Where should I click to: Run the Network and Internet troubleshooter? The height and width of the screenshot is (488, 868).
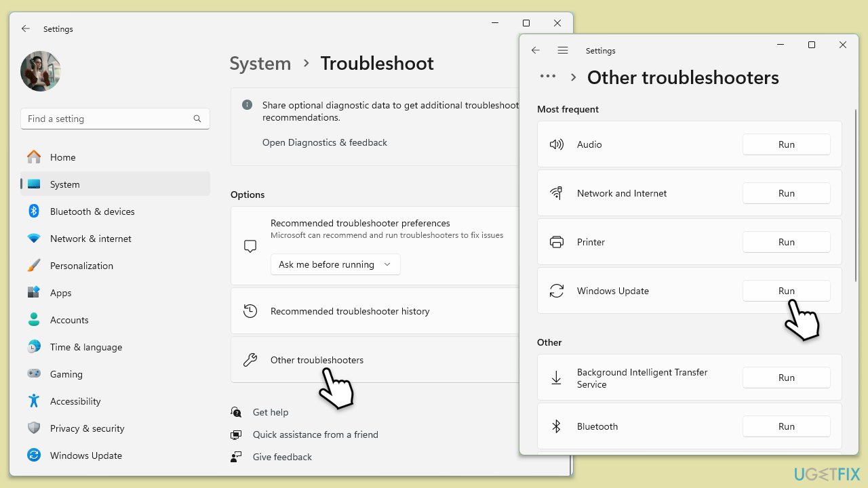click(787, 193)
